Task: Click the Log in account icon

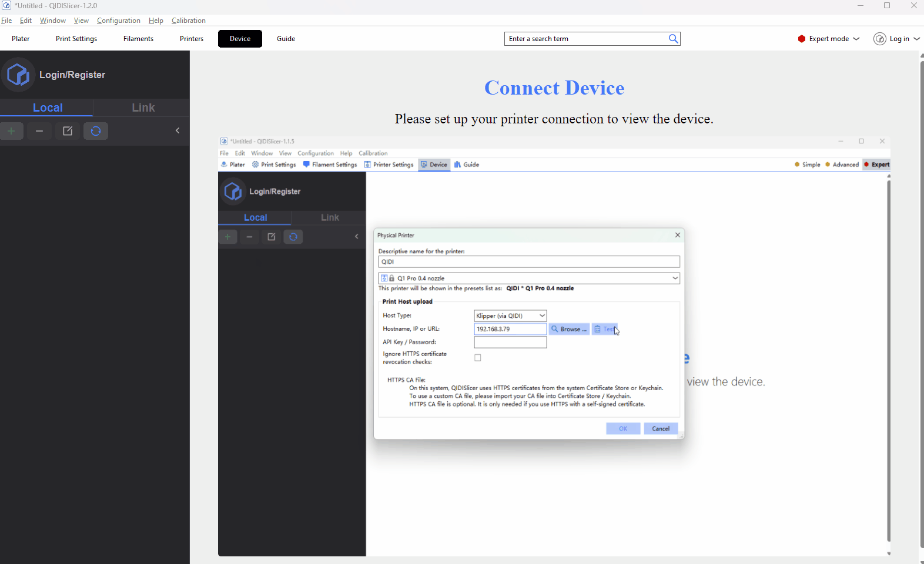Action: [880, 39]
